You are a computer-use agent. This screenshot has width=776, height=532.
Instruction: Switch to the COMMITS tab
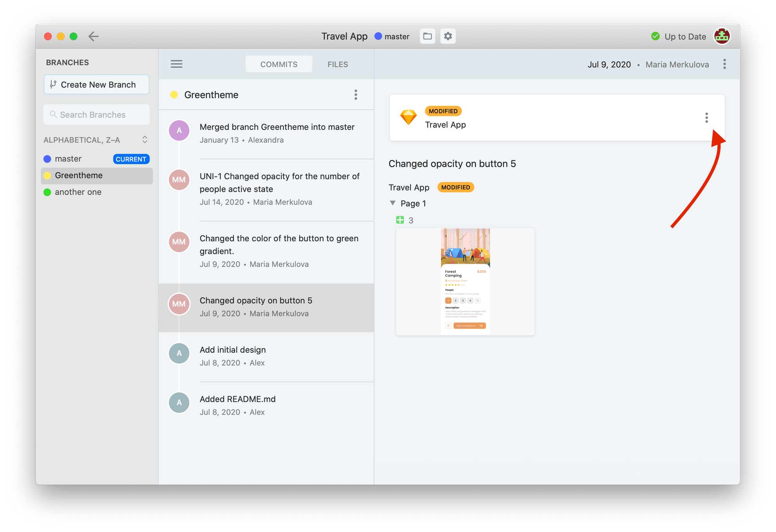coord(279,64)
